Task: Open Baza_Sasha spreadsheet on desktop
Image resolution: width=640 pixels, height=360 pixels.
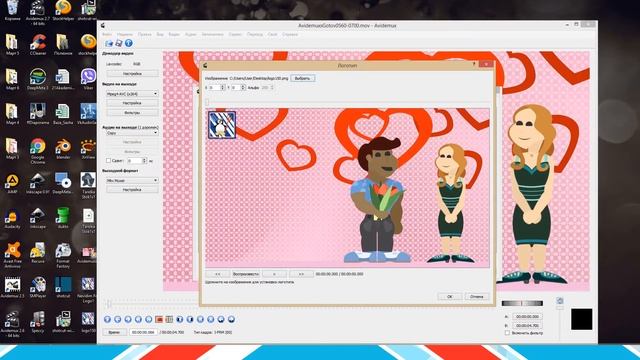Action: click(63, 114)
